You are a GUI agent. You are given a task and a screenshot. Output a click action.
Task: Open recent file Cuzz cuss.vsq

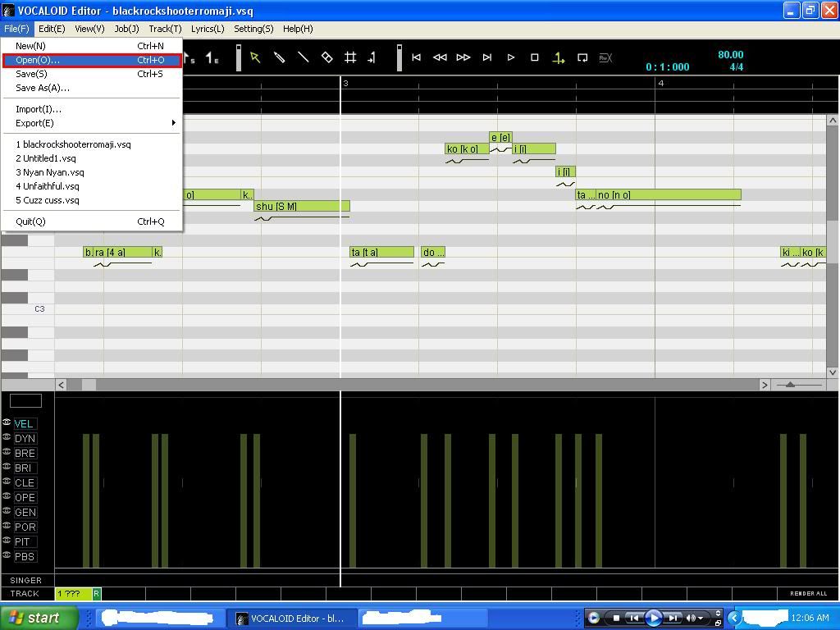coord(92,200)
